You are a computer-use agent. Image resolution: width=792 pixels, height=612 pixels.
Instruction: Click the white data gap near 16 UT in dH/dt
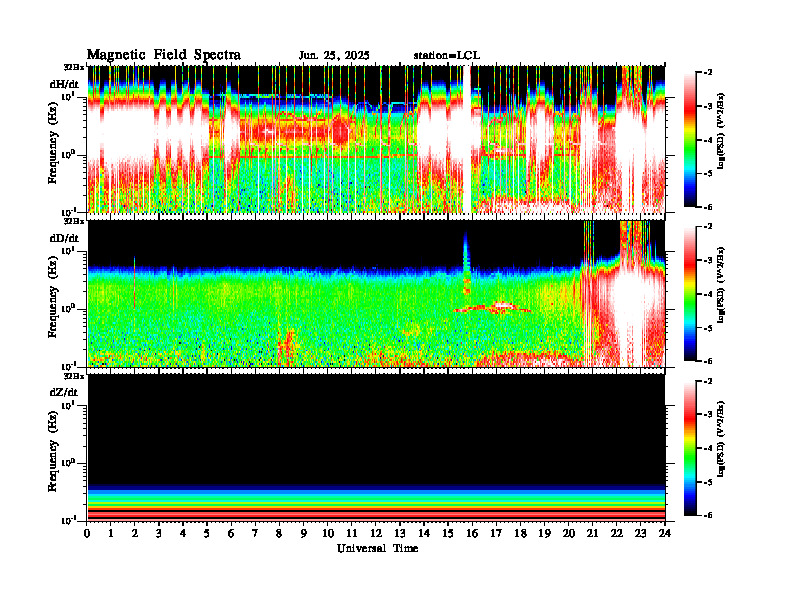tap(467, 139)
